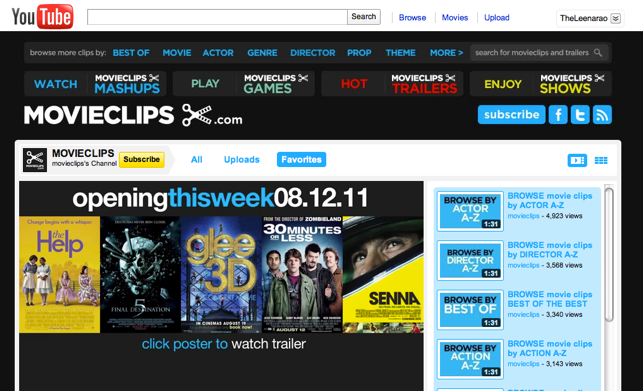643x391 pixels.
Task: Select GENRE browse category
Action: (x=262, y=53)
